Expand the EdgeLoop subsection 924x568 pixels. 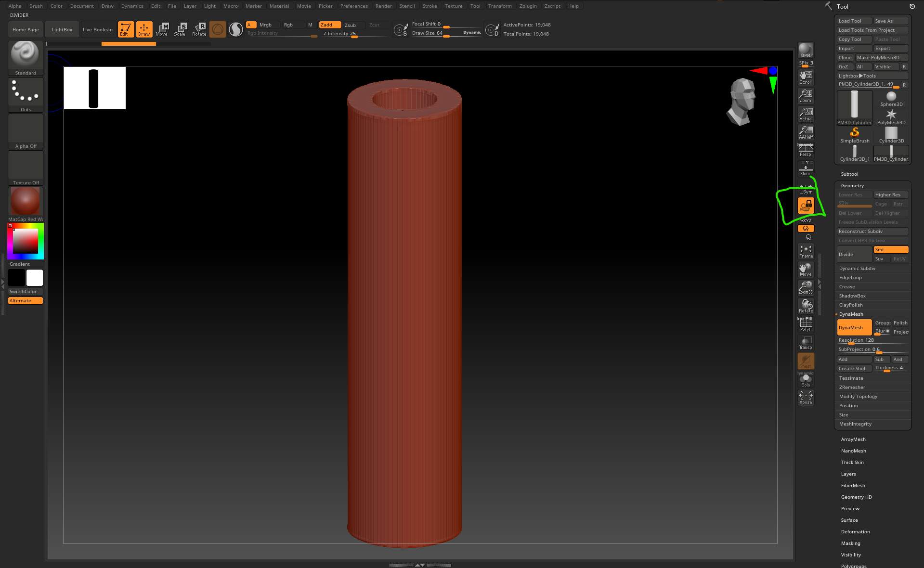click(x=850, y=277)
